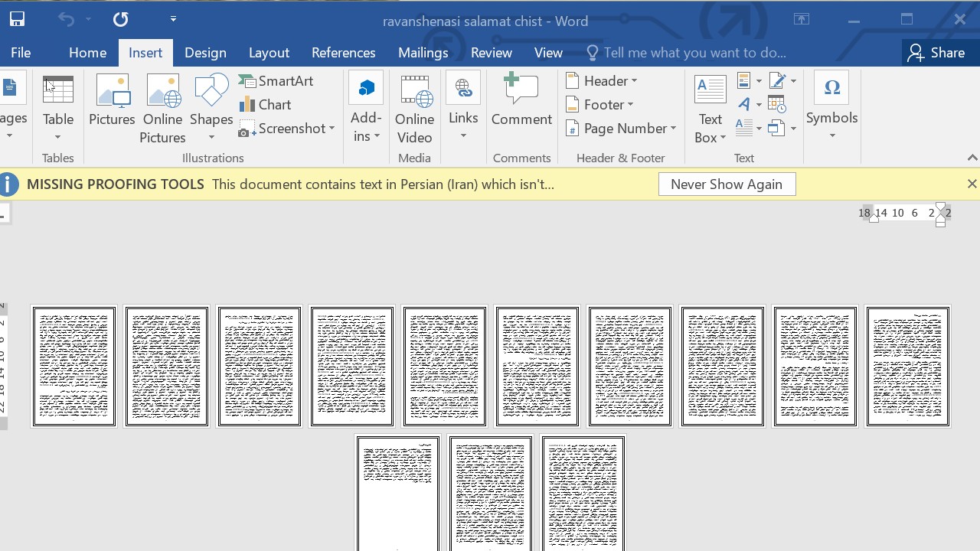Click the Ribbon Display Options icon in the title bar
Viewport: 980px width, 551px height.
(802, 20)
